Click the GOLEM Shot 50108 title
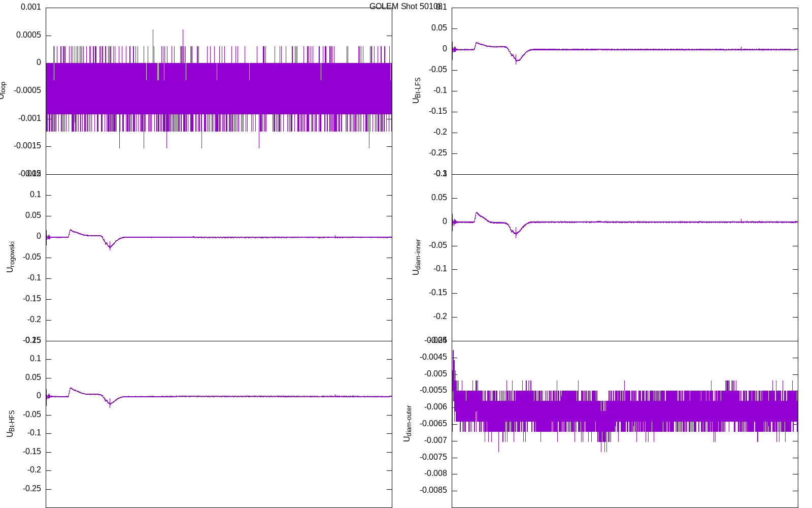Screen dimensions: 812x508 [x=405, y=7]
